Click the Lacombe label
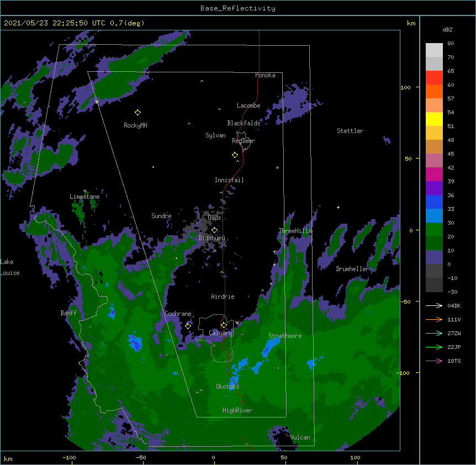476x465 pixels. click(x=248, y=105)
